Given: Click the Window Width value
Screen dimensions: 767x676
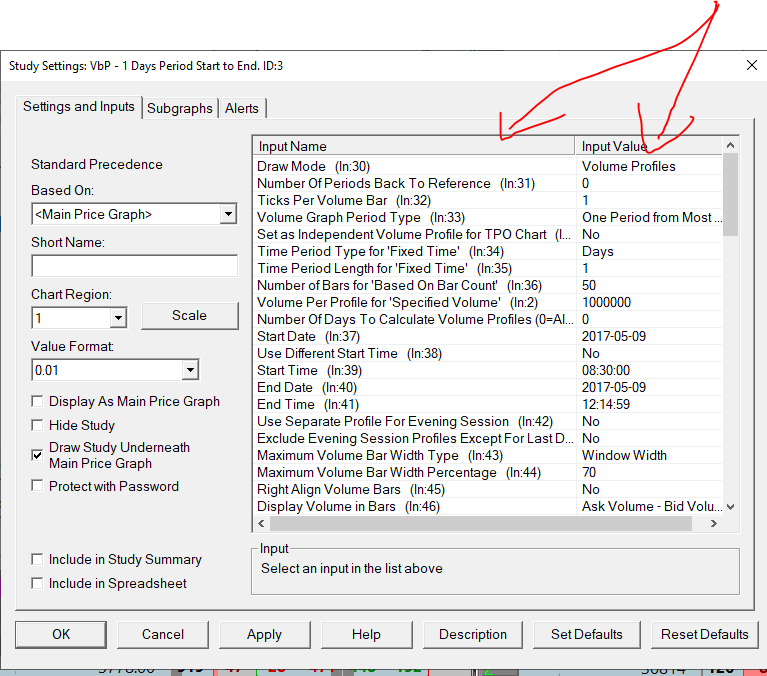Looking at the screenshot, I should tap(624, 455).
